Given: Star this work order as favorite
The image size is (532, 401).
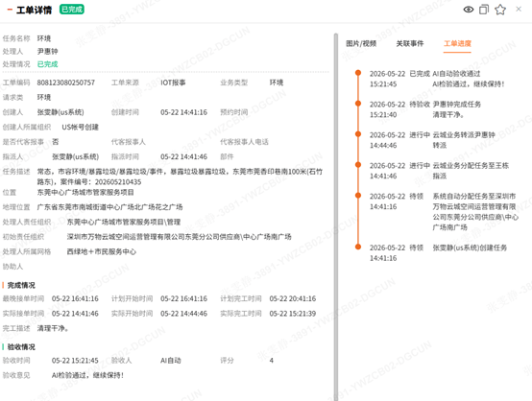Looking at the screenshot, I should 500,10.
